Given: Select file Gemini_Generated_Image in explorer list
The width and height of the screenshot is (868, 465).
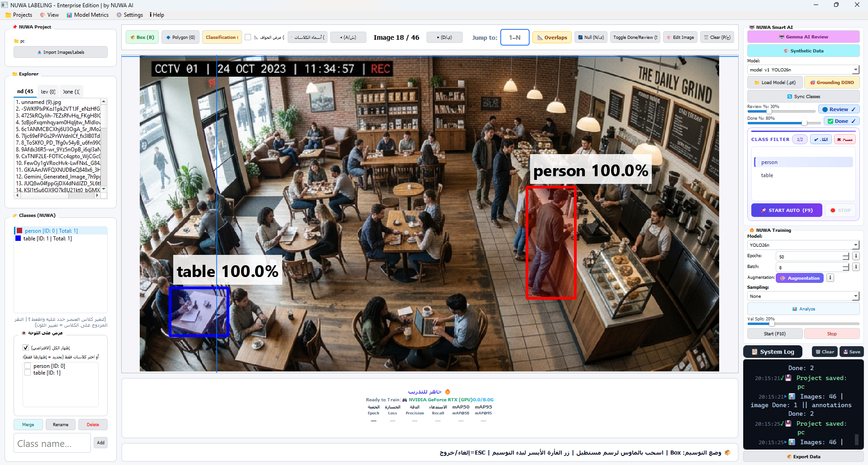Looking at the screenshot, I should (x=57, y=177).
